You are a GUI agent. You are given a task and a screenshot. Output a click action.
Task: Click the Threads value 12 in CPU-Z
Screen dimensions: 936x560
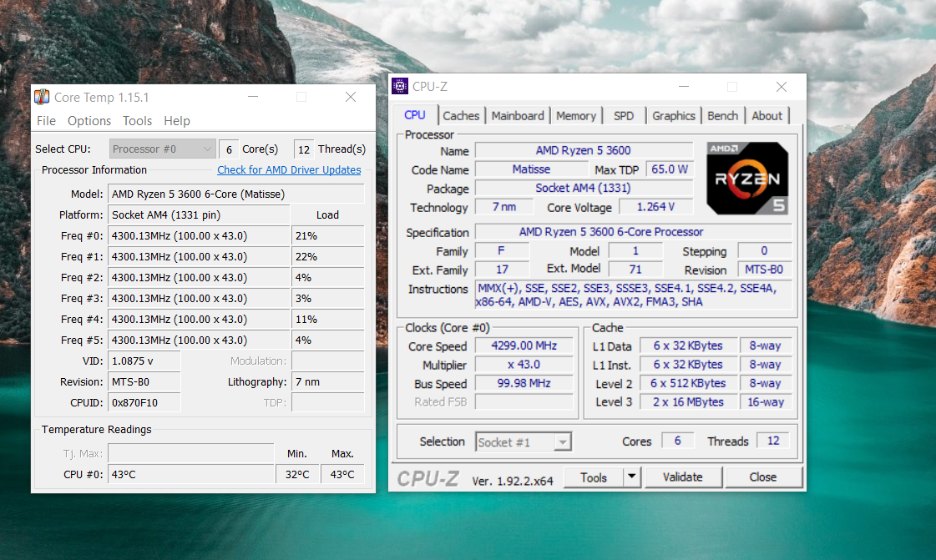pos(773,441)
